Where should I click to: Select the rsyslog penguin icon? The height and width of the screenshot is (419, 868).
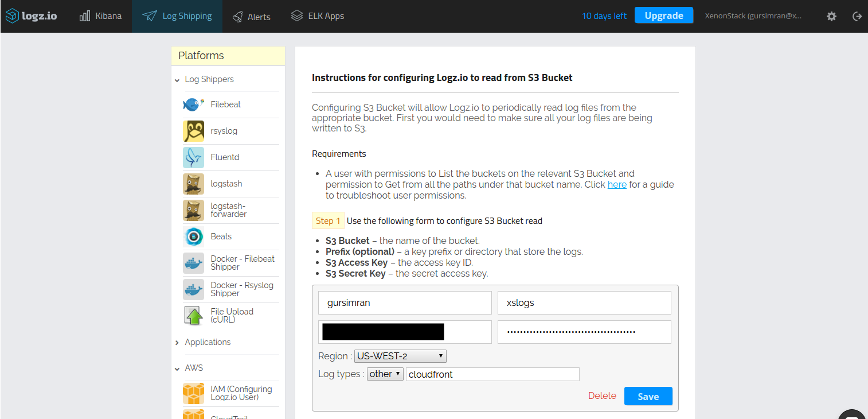point(194,131)
